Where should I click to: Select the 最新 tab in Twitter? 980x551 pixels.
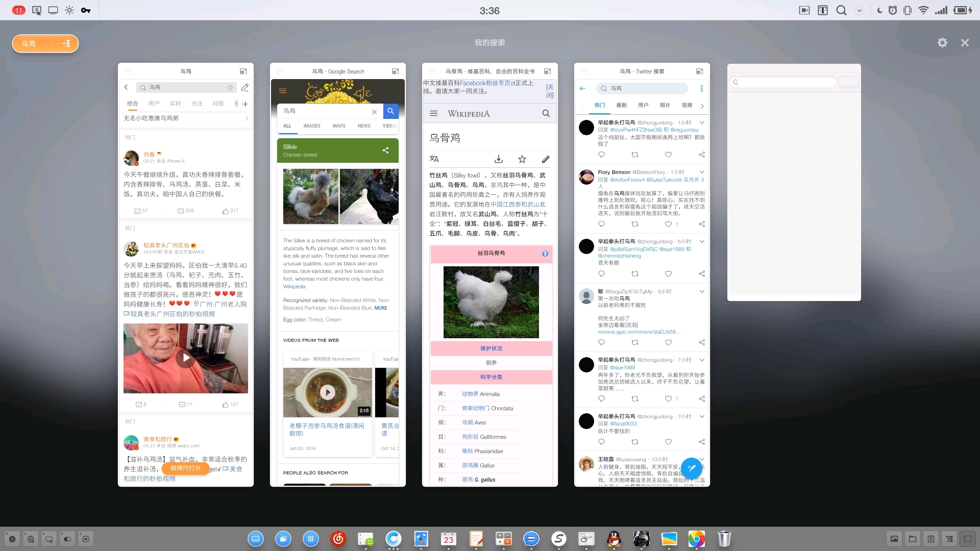click(621, 106)
